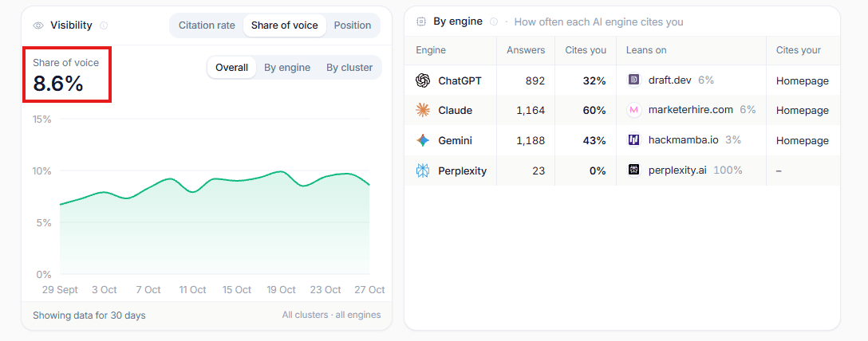Select the Perplexity engine row name

click(x=462, y=170)
